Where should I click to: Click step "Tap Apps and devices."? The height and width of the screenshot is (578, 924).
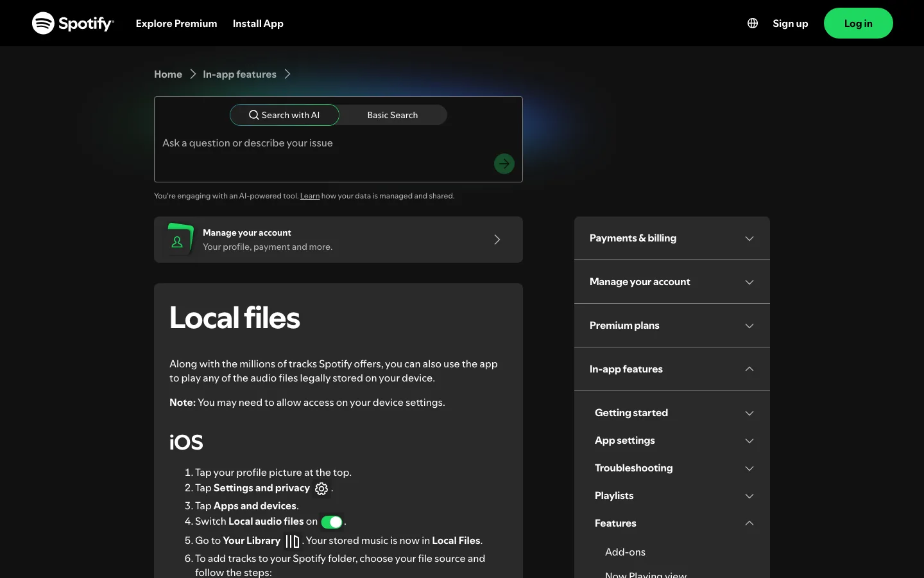pos(247,506)
